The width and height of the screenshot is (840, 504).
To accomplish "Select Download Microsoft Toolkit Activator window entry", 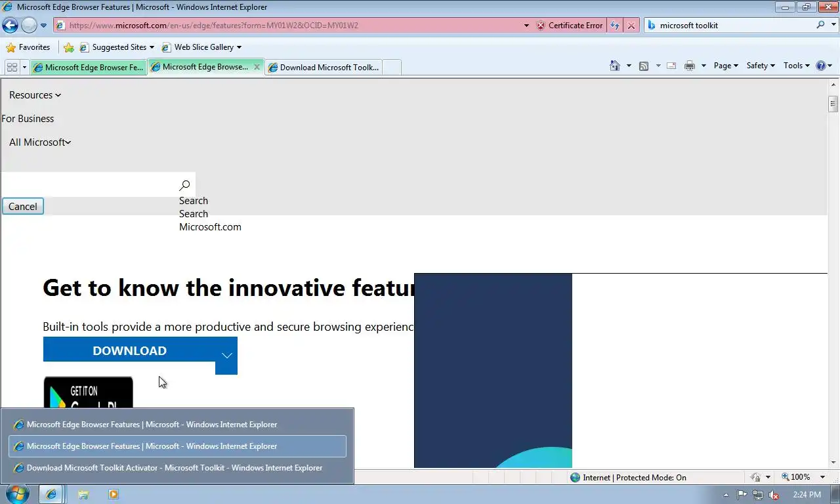I will (177, 468).
